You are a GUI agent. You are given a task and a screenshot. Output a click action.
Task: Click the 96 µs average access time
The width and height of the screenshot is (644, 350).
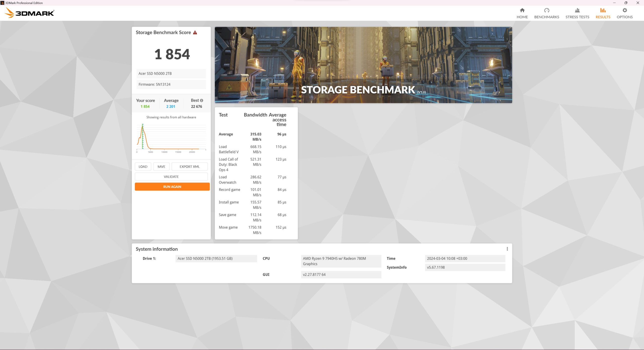tap(282, 134)
